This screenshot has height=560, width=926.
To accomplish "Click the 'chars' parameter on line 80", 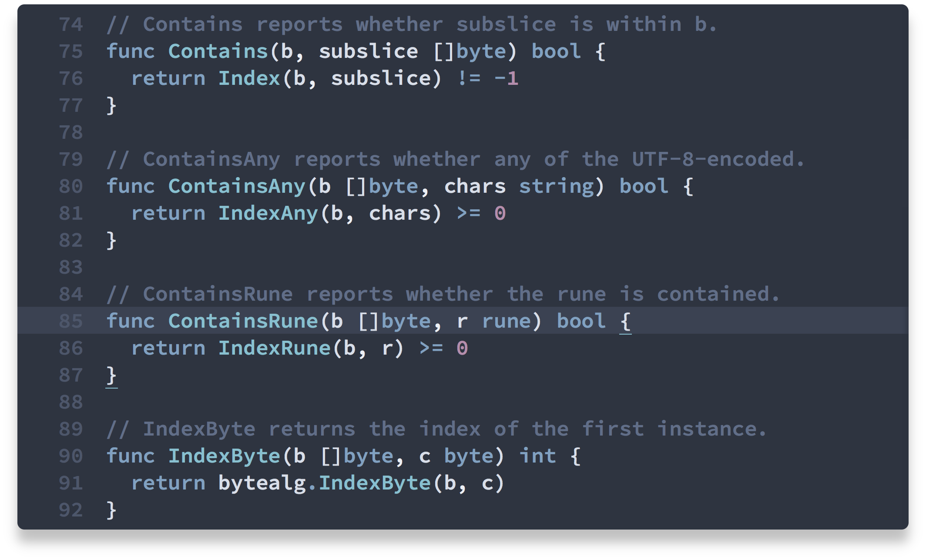I will point(475,186).
